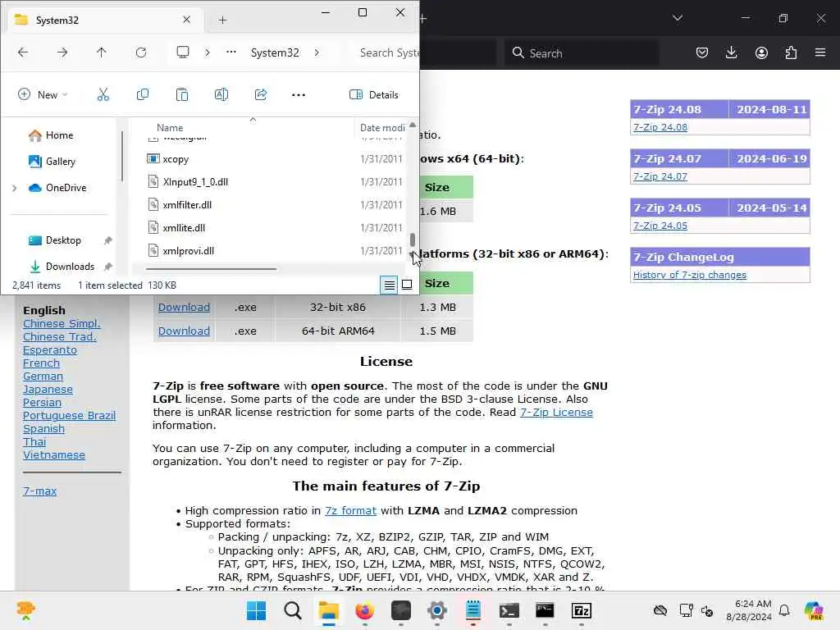The width and height of the screenshot is (840, 630).
Task: Switch page language to French
Action: 41,363
